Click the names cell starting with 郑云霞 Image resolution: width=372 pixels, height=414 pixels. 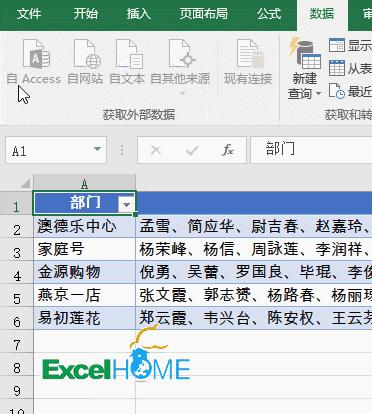click(x=254, y=318)
